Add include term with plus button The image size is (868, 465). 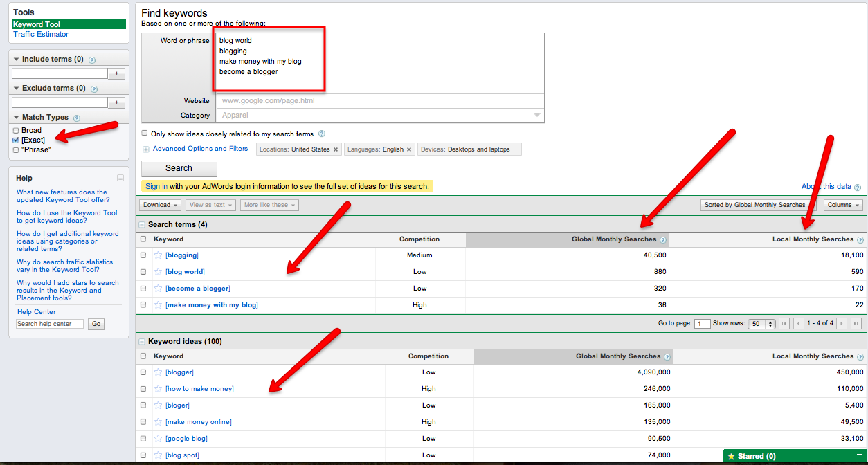[117, 73]
